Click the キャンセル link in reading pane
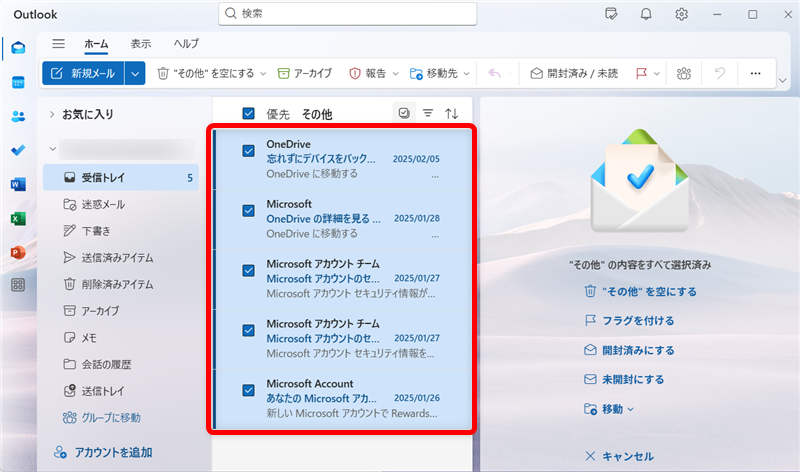The image size is (800, 472). pos(620,456)
